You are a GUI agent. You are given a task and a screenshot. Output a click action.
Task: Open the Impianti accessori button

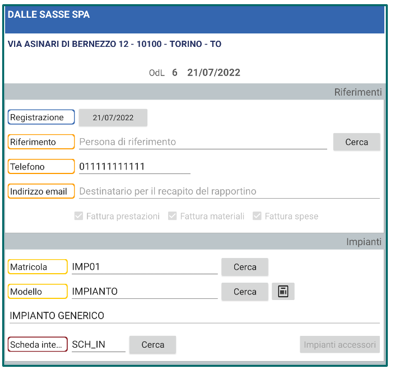pos(340,345)
